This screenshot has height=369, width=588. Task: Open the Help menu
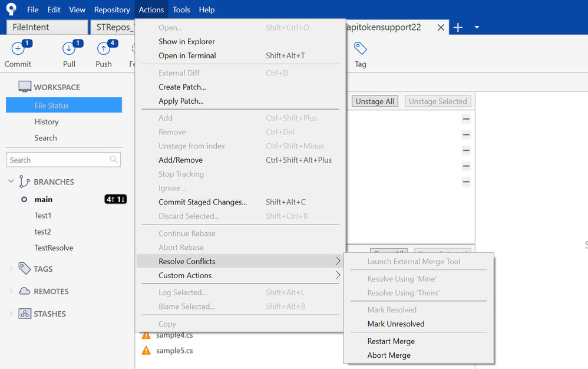click(x=207, y=10)
